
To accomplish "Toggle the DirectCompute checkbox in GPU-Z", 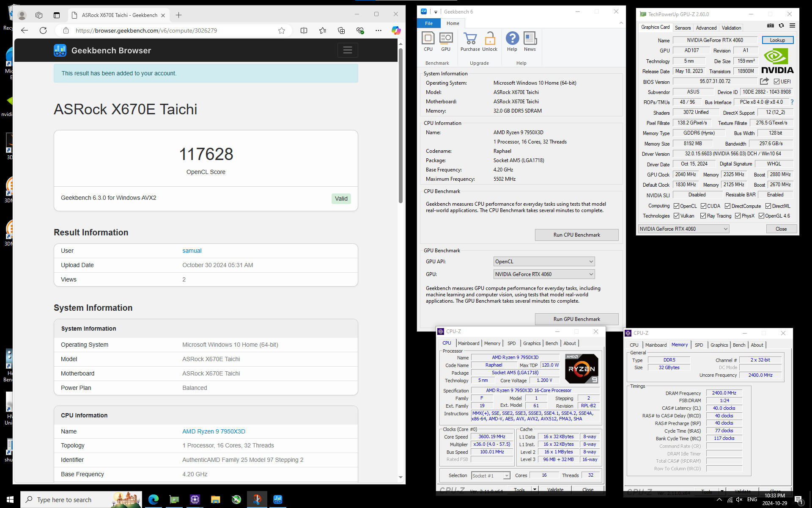I will (x=727, y=206).
